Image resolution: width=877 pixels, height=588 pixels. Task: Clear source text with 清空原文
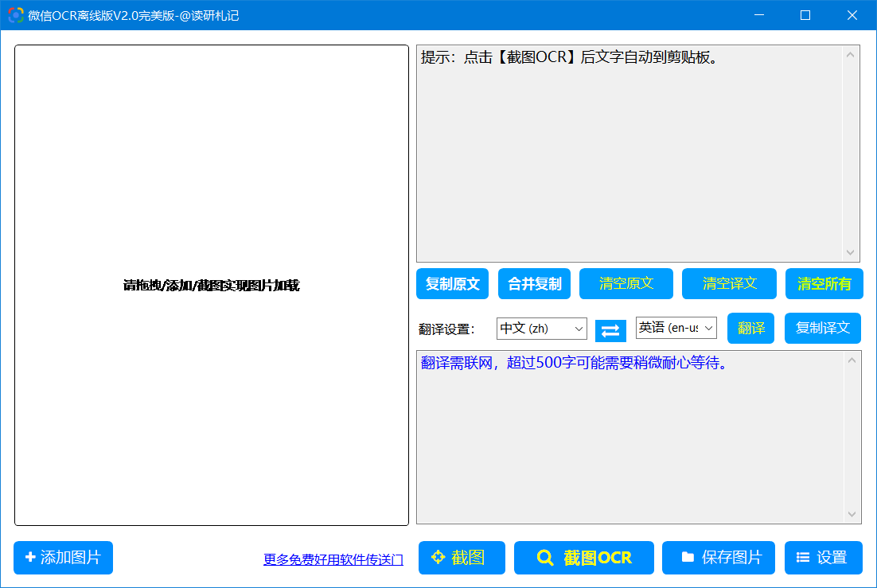626,283
